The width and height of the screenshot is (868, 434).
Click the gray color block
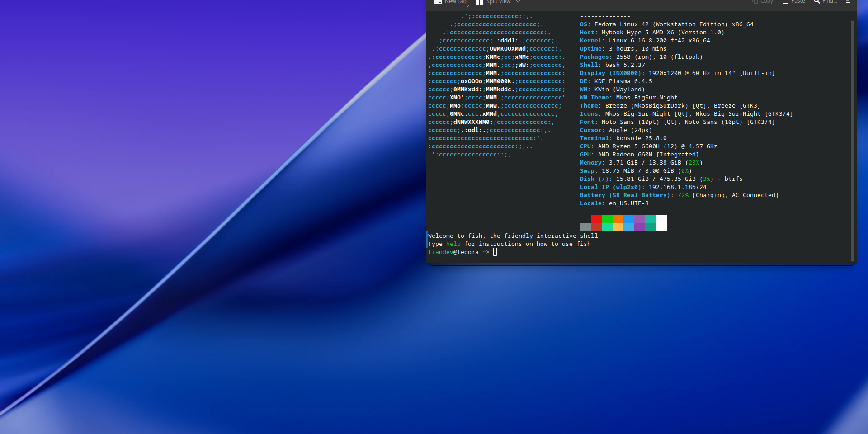click(585, 227)
